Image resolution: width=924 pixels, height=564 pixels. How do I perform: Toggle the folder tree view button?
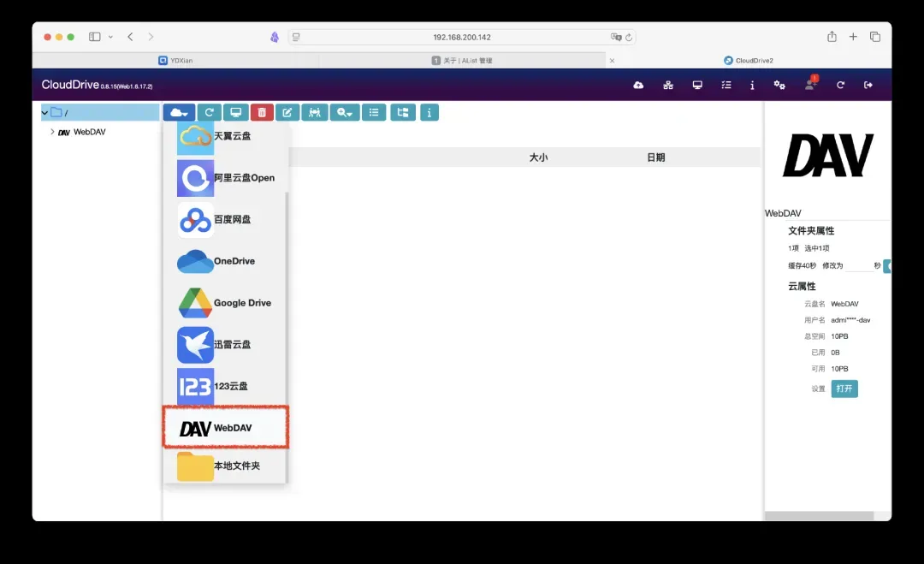pos(402,112)
